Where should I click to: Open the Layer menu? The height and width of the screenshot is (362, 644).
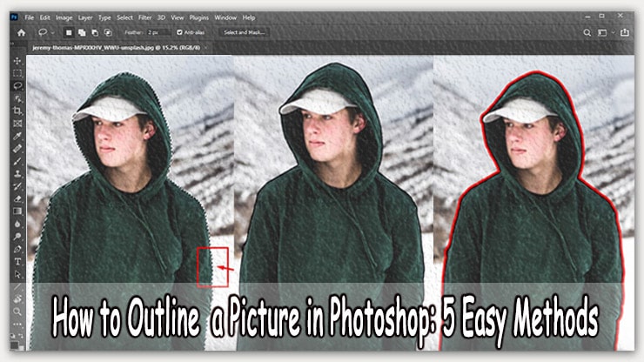tap(85, 17)
